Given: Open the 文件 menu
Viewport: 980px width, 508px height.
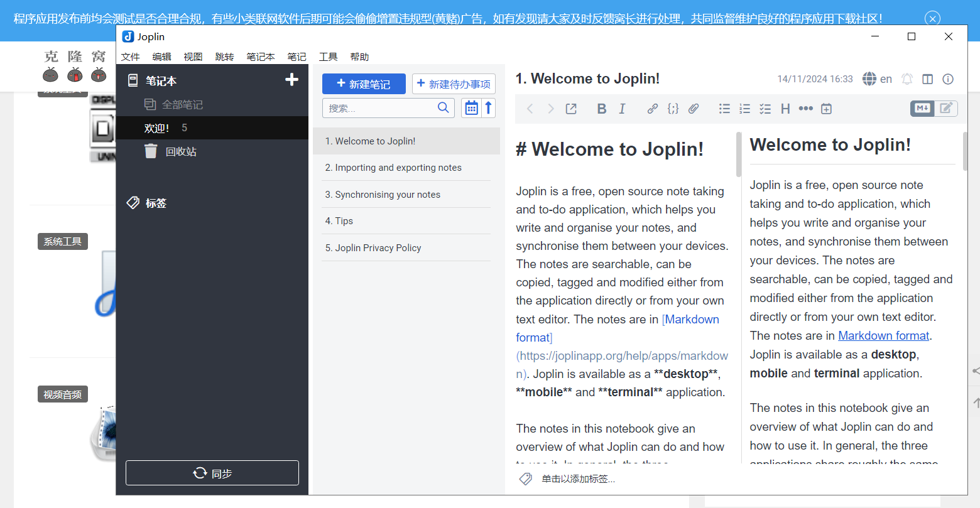Looking at the screenshot, I should point(131,57).
